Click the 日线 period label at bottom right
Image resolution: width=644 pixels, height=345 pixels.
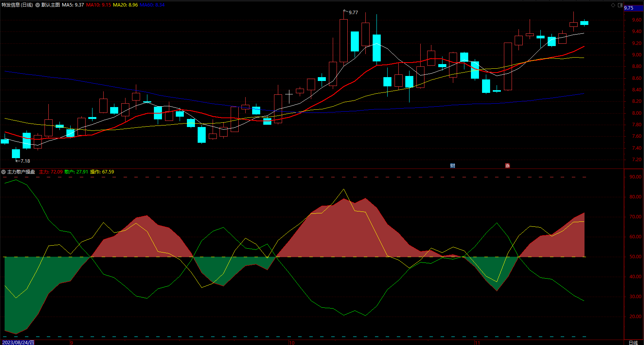[x=633, y=342]
